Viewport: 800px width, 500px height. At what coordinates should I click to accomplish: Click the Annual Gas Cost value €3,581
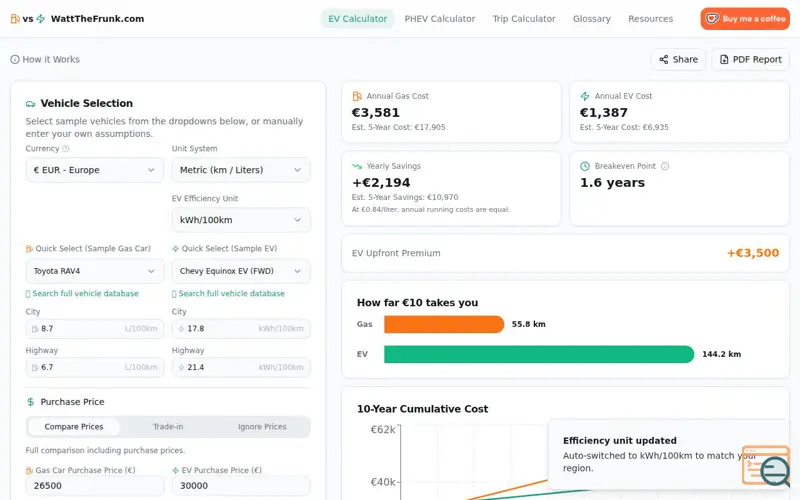pos(376,112)
